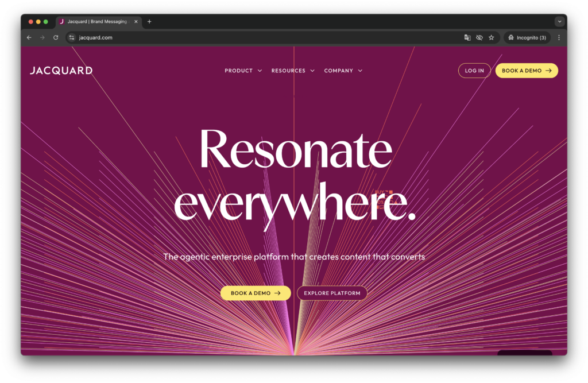This screenshot has height=383, width=588.
Task: Expand the Product dropdown menu
Action: coord(243,71)
